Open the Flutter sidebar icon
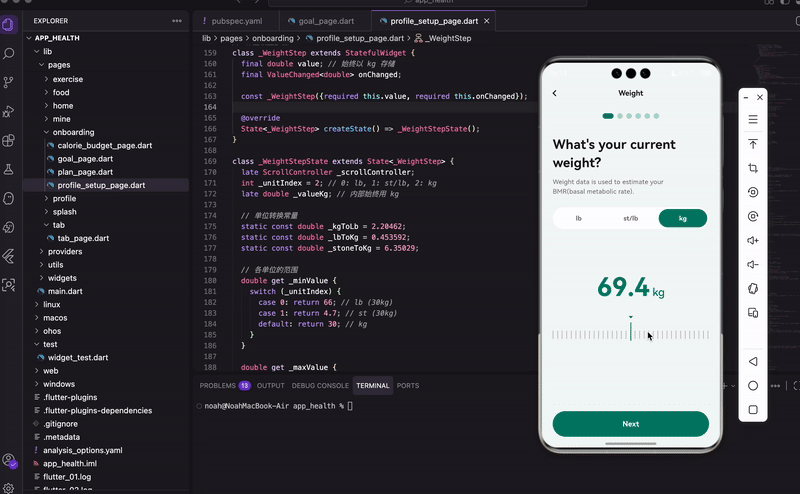The image size is (800, 494). click(x=9, y=256)
